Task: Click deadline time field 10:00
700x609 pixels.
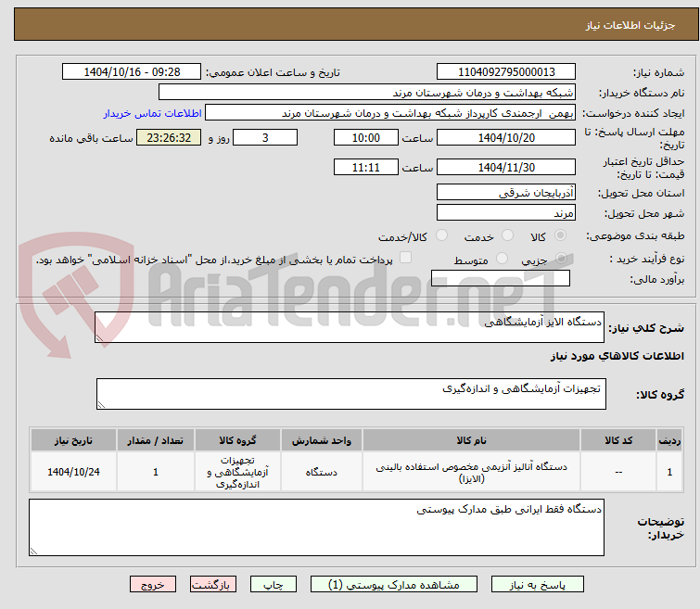Action: click(366, 137)
